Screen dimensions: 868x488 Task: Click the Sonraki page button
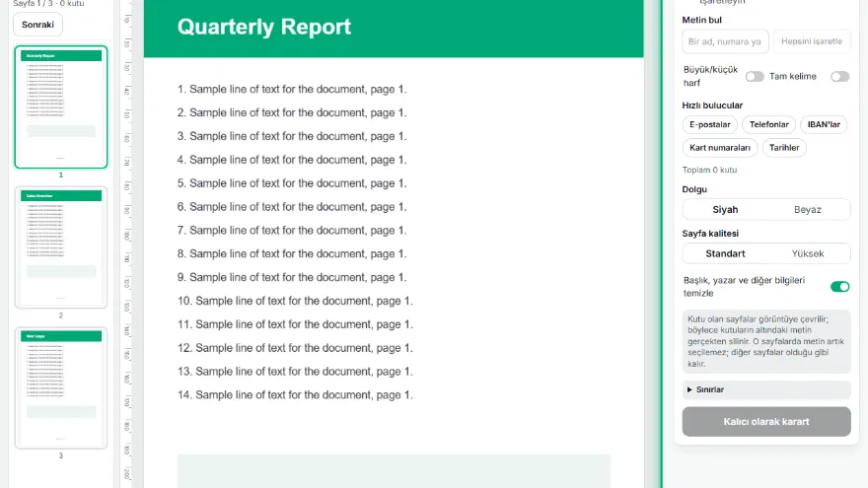click(37, 25)
